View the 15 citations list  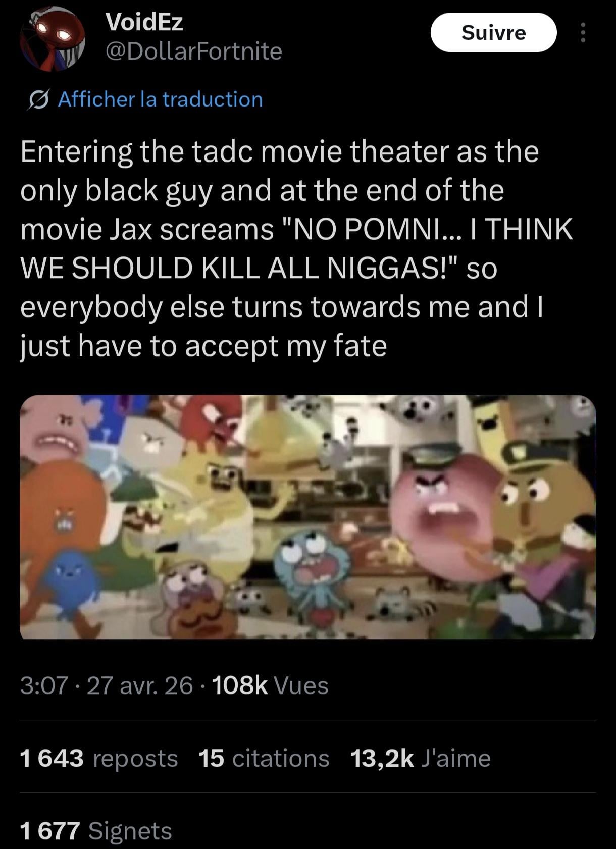[264, 758]
